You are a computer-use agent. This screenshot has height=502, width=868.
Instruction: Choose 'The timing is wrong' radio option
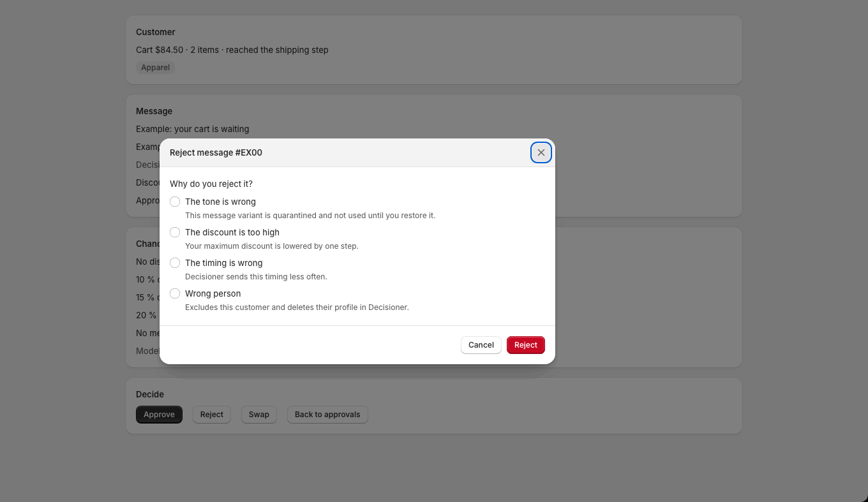tap(175, 263)
